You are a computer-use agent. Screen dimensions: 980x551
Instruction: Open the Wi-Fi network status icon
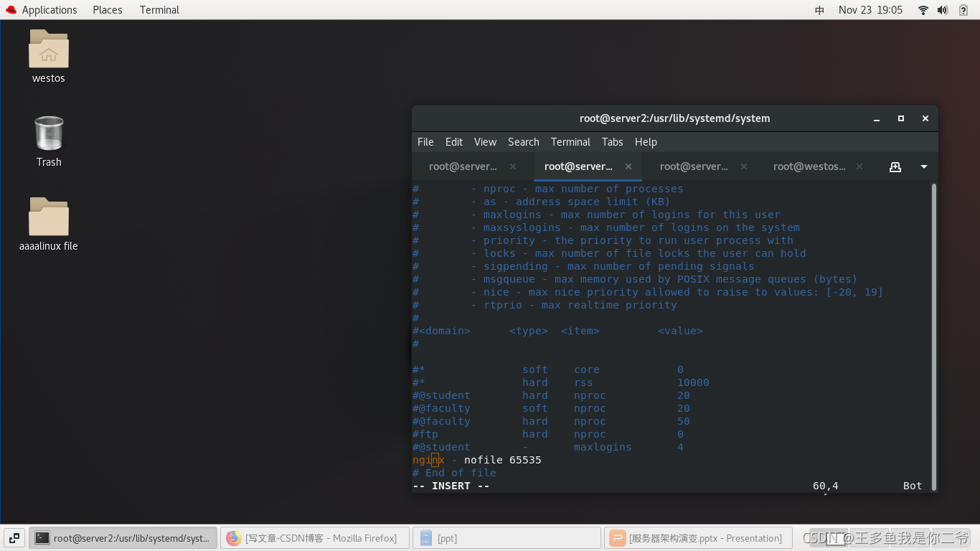click(923, 10)
